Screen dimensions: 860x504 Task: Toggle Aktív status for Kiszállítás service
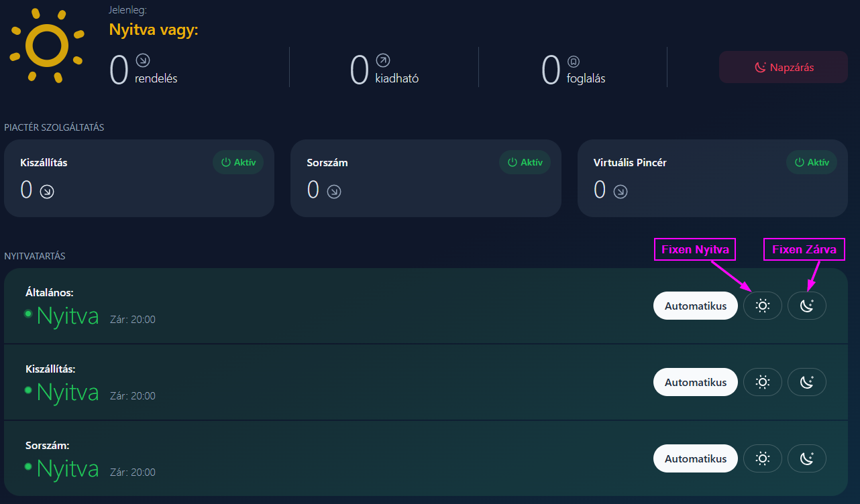[238, 162]
